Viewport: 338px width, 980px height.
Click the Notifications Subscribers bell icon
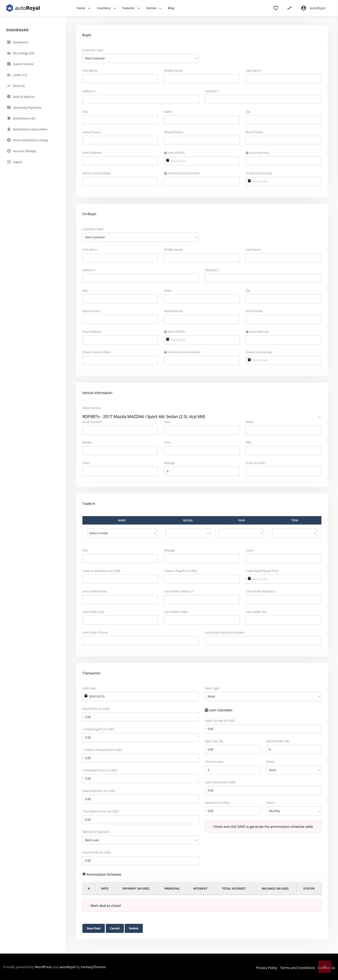click(9, 129)
